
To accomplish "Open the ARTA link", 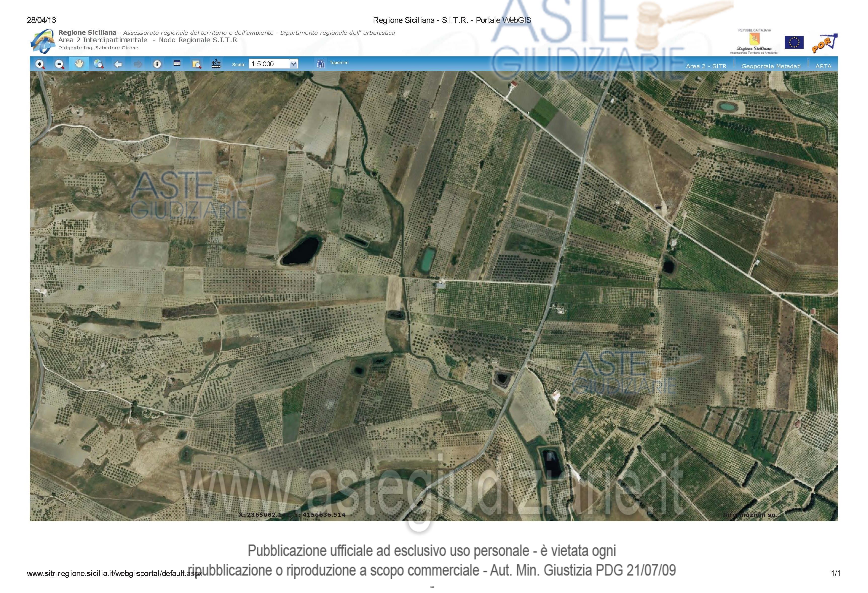I will click(x=823, y=66).
